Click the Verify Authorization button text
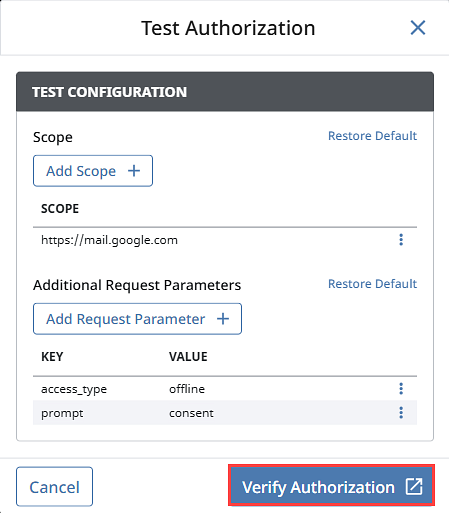Image resolution: width=449 pixels, height=513 pixels. 318,487
